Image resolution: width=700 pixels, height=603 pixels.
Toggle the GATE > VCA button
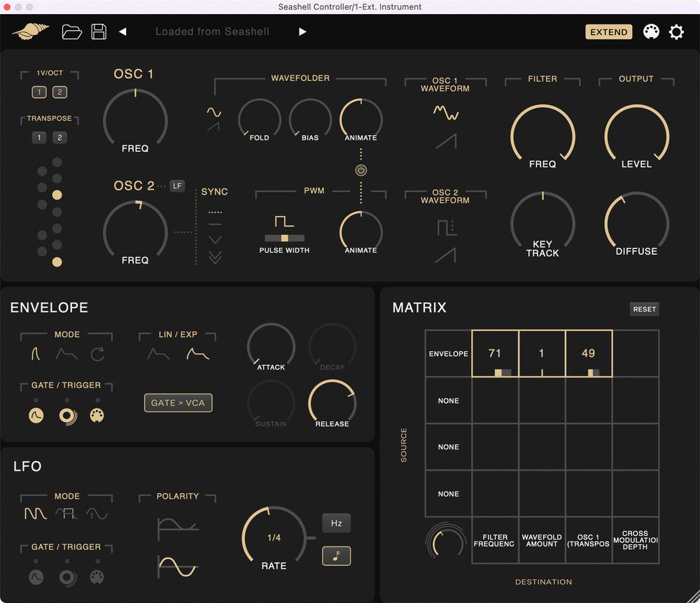click(x=178, y=403)
